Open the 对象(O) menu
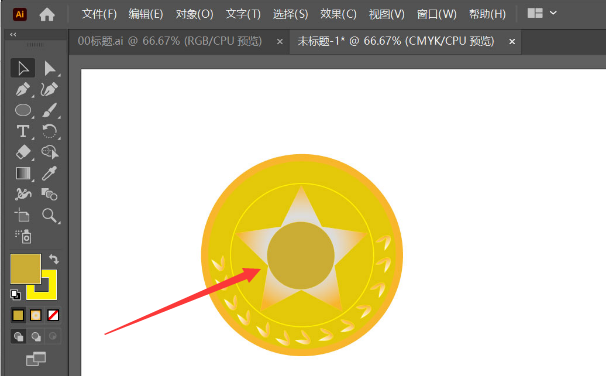Image resolution: width=606 pixels, height=376 pixels. [194, 14]
